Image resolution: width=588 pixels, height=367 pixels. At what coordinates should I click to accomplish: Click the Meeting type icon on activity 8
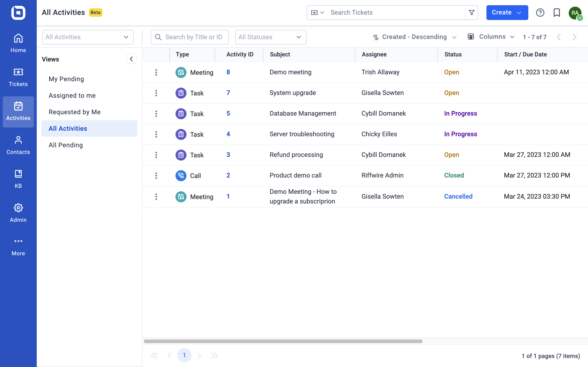181,72
